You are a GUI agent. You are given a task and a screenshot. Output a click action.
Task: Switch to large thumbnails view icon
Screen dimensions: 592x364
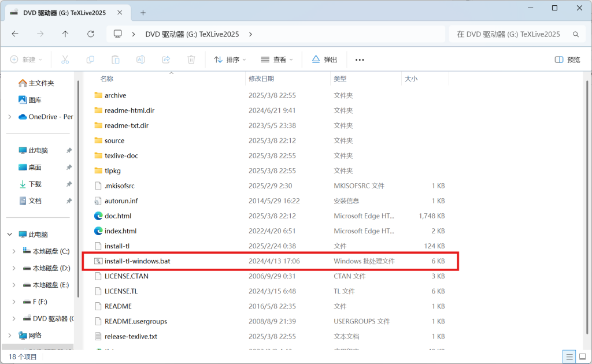pyautogui.click(x=583, y=356)
